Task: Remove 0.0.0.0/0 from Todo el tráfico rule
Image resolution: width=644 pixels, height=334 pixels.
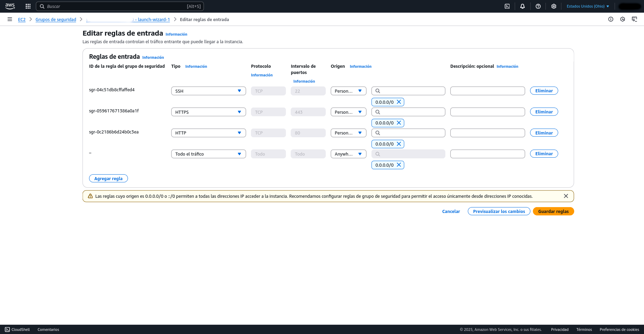Action: (399, 165)
